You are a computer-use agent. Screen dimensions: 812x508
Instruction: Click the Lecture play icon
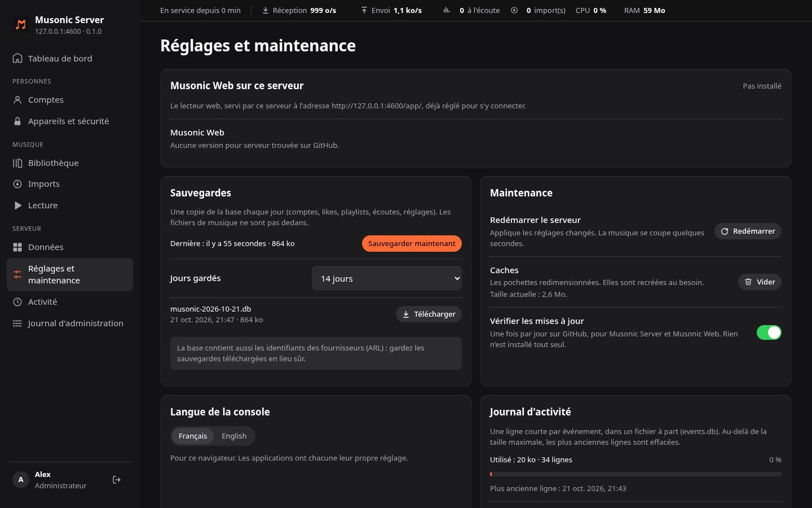click(x=17, y=205)
